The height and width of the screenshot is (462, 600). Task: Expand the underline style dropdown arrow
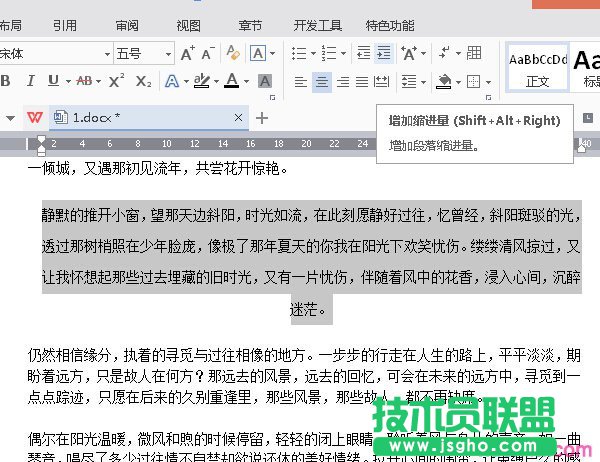click(x=68, y=82)
